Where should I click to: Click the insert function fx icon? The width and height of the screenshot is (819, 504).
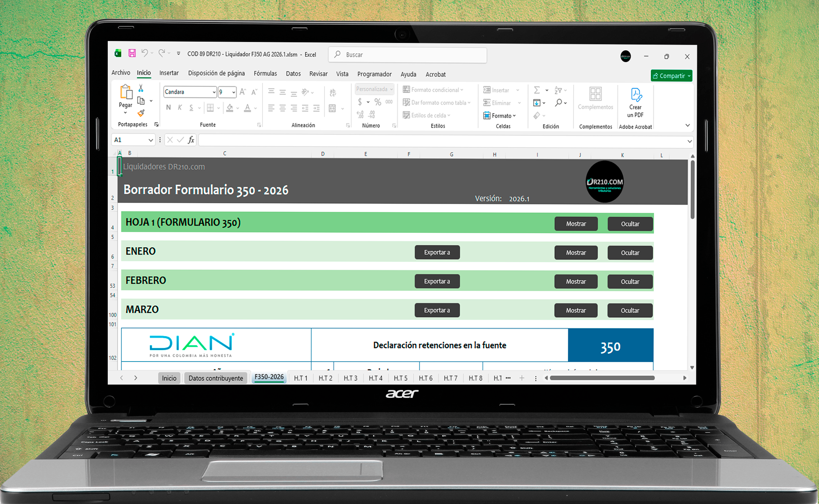click(x=191, y=140)
